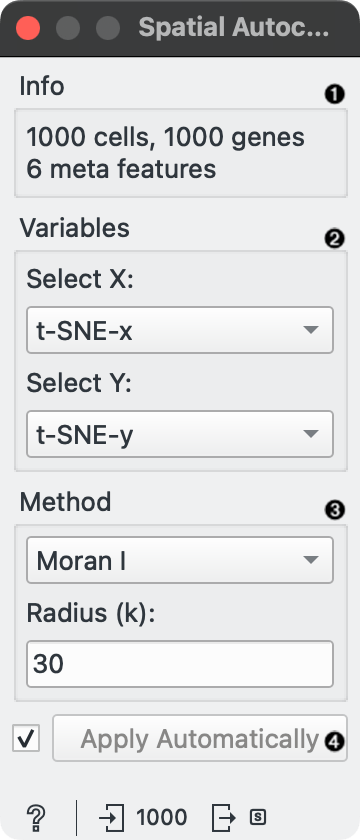Click the output data arrow icon
Viewport: 360px width, 840px height.
(x=223, y=818)
